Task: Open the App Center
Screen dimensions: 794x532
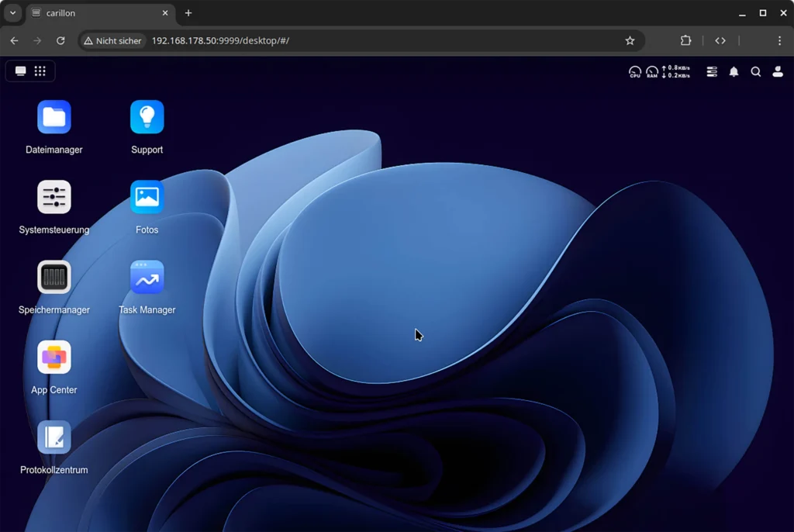Action: point(54,358)
